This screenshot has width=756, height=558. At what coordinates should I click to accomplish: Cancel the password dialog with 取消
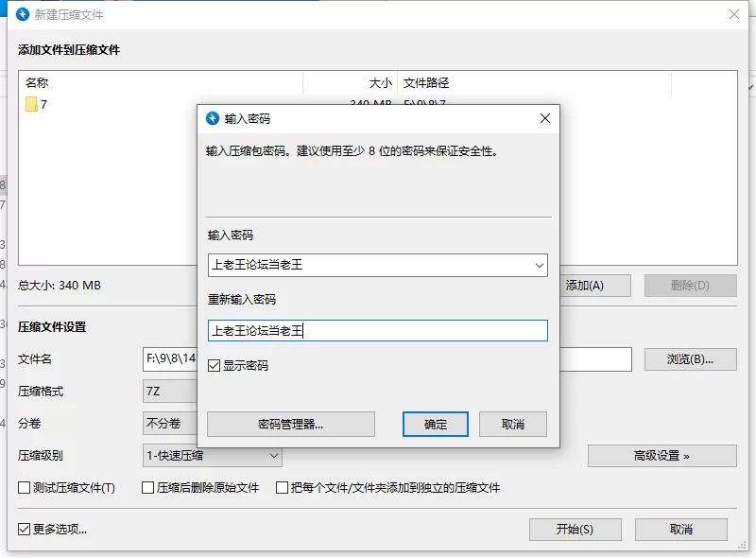pos(513,425)
